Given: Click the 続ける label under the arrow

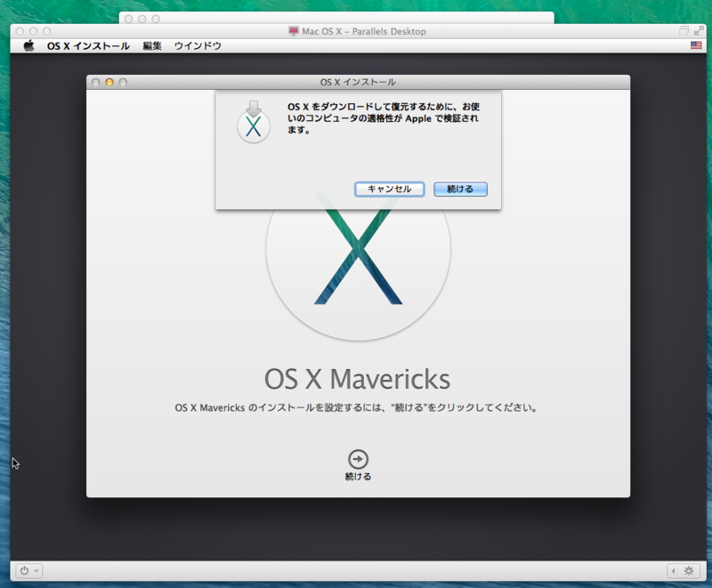Looking at the screenshot, I should pos(358,477).
